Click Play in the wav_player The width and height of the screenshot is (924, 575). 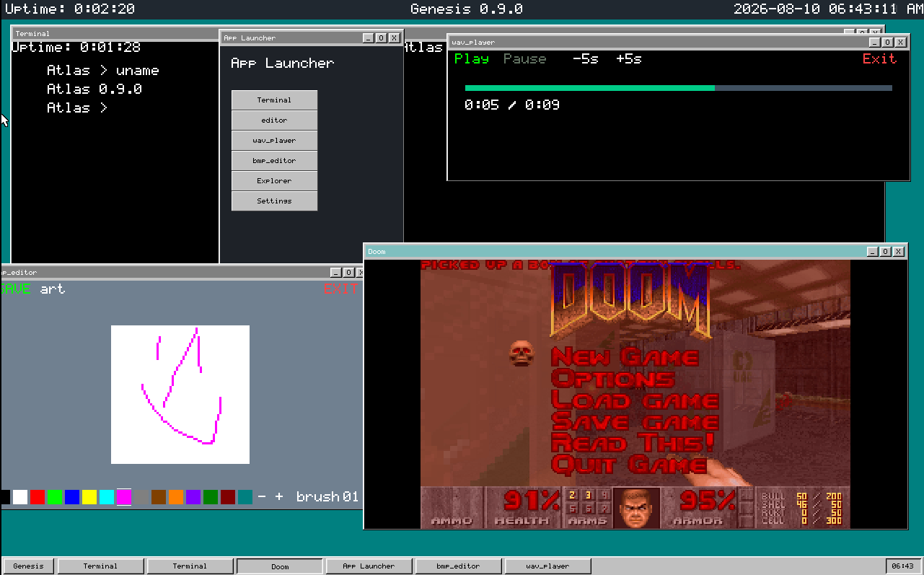[x=472, y=59]
